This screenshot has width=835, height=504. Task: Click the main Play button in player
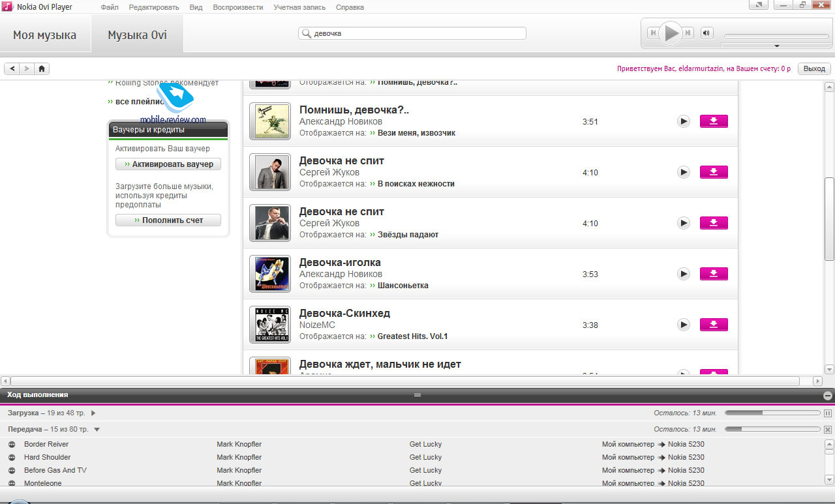click(x=671, y=33)
